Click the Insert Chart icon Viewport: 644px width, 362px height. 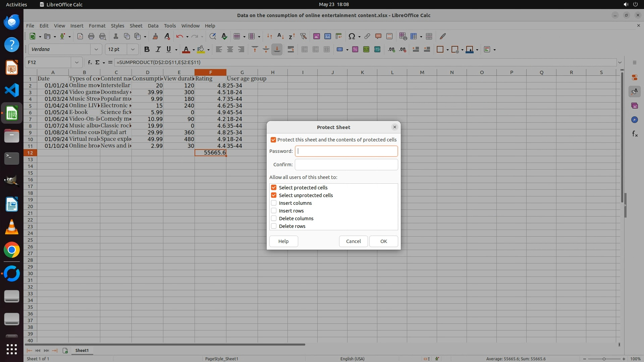click(327, 36)
